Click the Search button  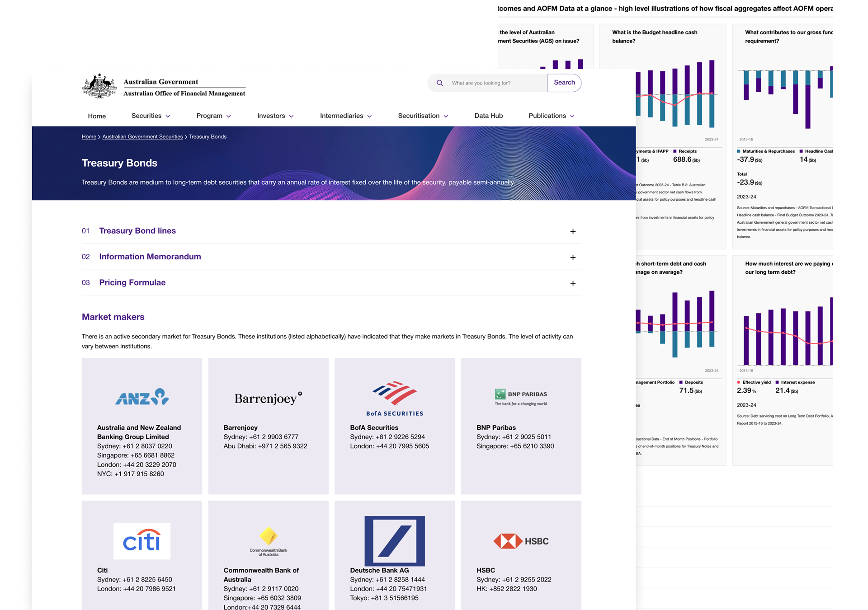coord(564,83)
